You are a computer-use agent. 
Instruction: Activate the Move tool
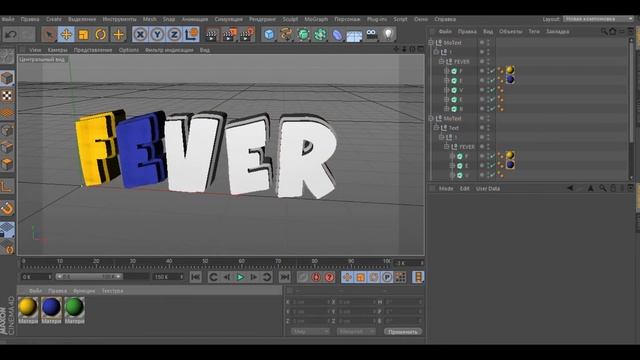point(66,35)
